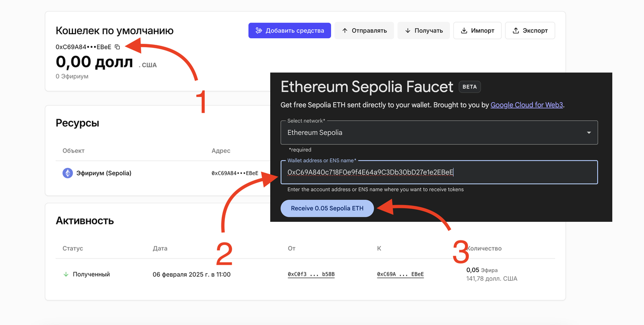
Task: Click the Адрес column header
Action: pos(221,151)
